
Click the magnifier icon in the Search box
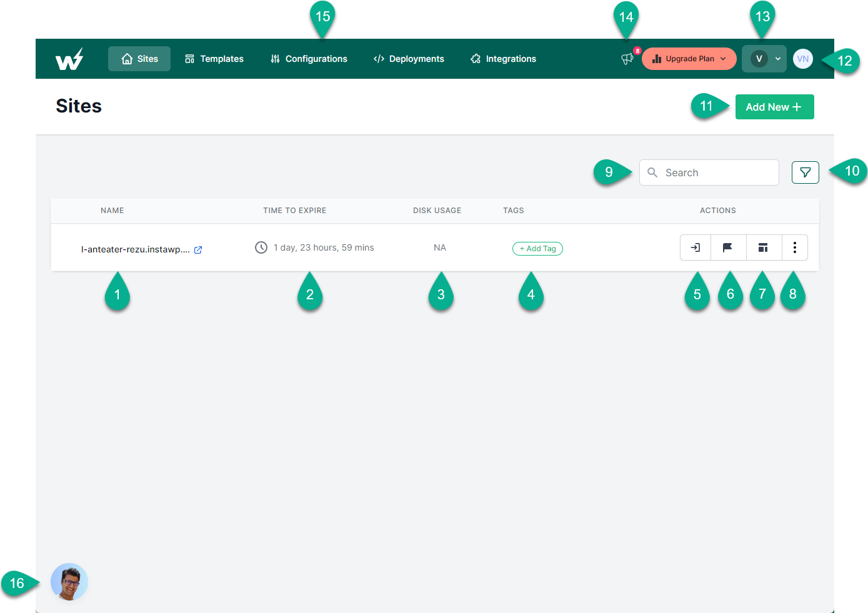click(652, 172)
